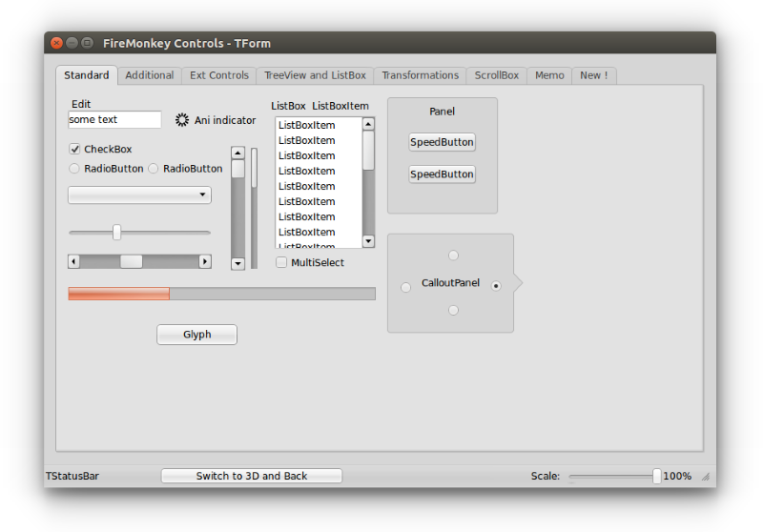
Task: Click the listbox scroll up arrow
Action: click(368, 125)
